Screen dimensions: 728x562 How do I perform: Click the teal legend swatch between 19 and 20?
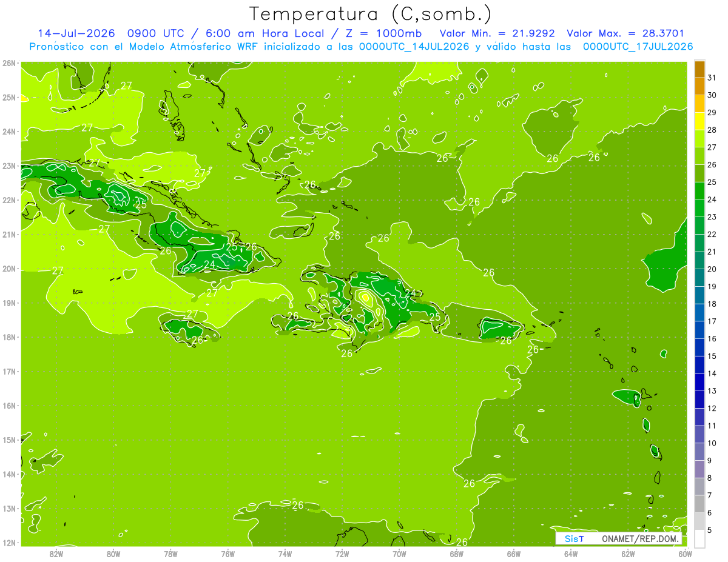[699, 278]
